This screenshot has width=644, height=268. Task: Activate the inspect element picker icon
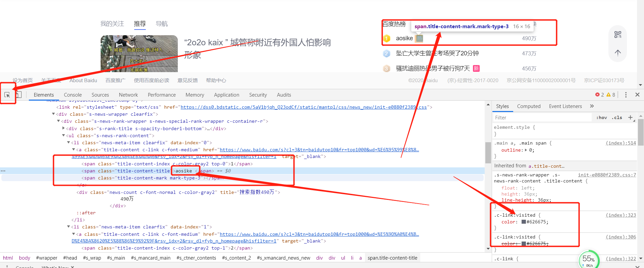[x=7, y=95]
